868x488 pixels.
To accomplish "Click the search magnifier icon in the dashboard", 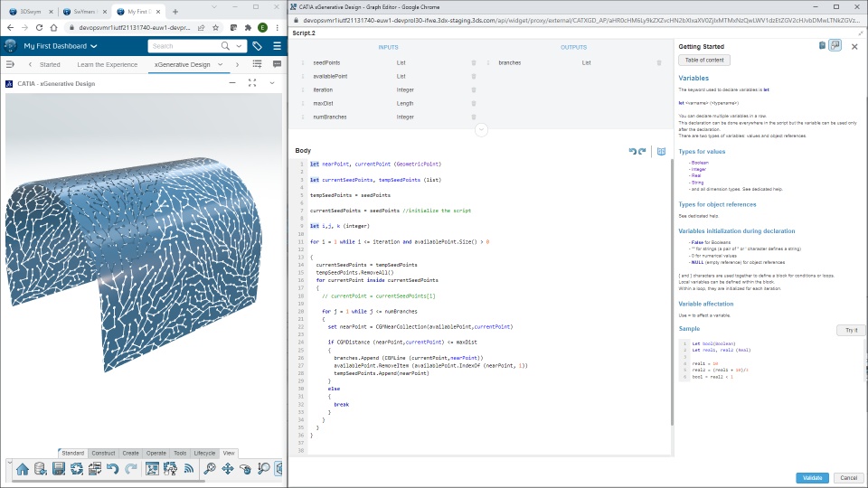I will 225,46.
